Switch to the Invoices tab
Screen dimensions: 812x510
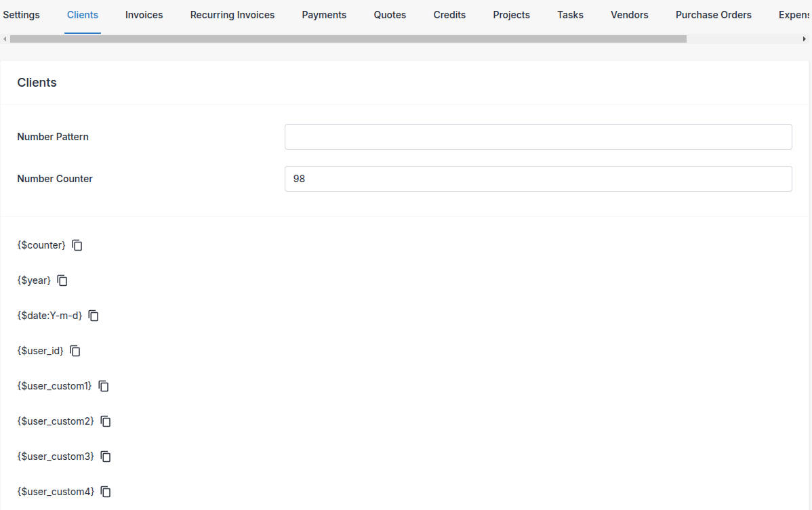[144, 15]
